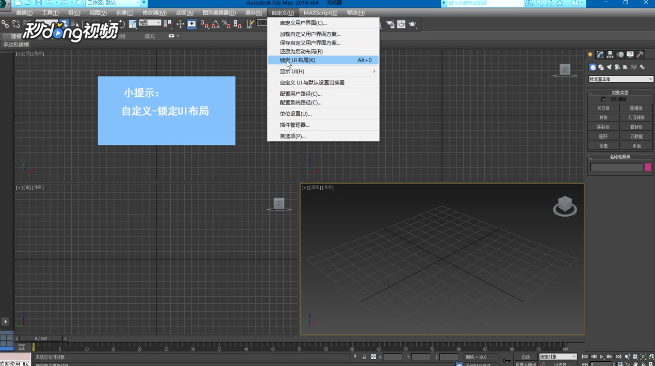Toggle Absolute/Offset transform mode icon
This screenshot has height=366, width=655.
coord(373,357)
